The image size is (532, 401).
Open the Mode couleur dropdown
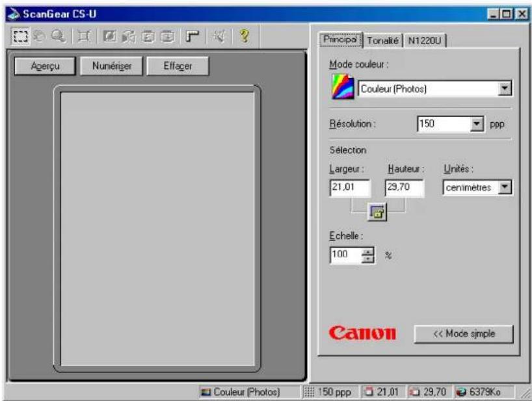435,89
